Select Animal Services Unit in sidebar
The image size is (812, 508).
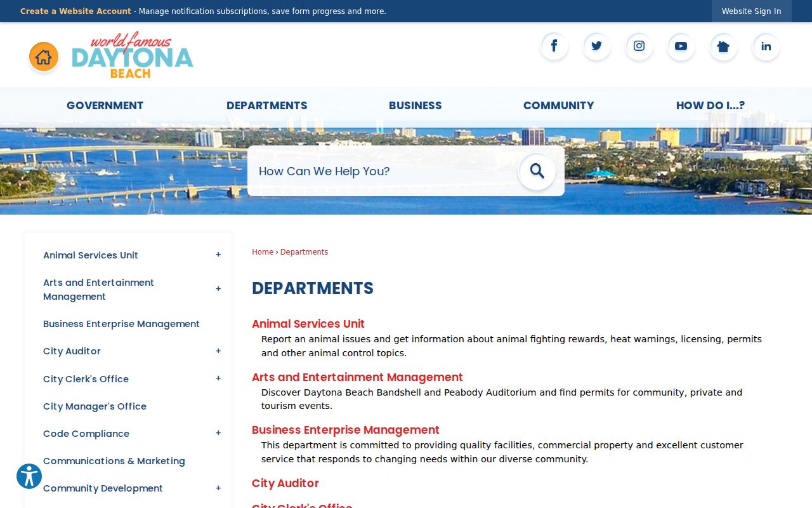[x=91, y=255]
